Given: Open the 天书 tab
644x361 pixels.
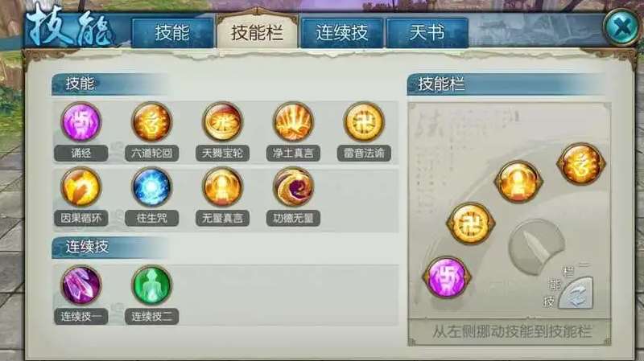Looking at the screenshot, I should (x=427, y=33).
